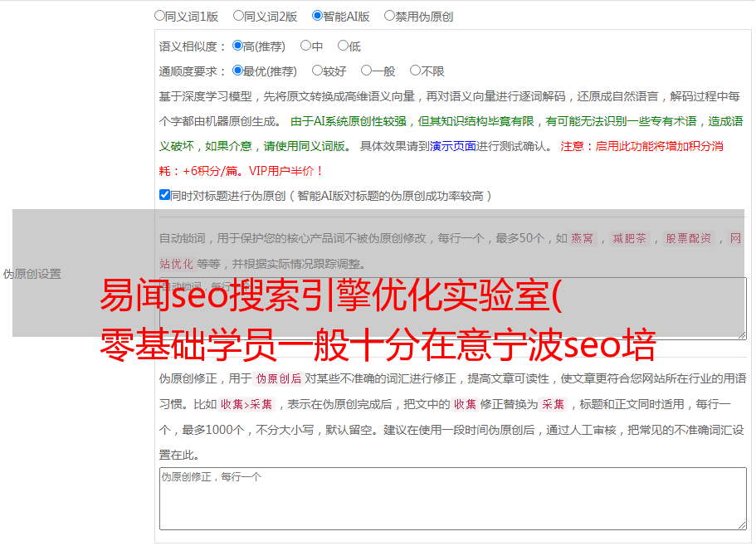The image size is (756, 546).
Task: Click the 燕窝 example tag
Action: (583, 238)
